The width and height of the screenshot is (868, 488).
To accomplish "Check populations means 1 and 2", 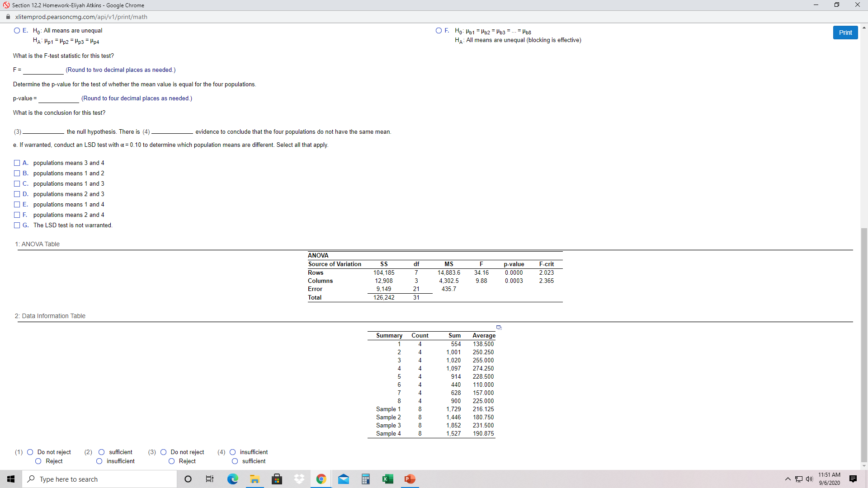I will pos(17,173).
